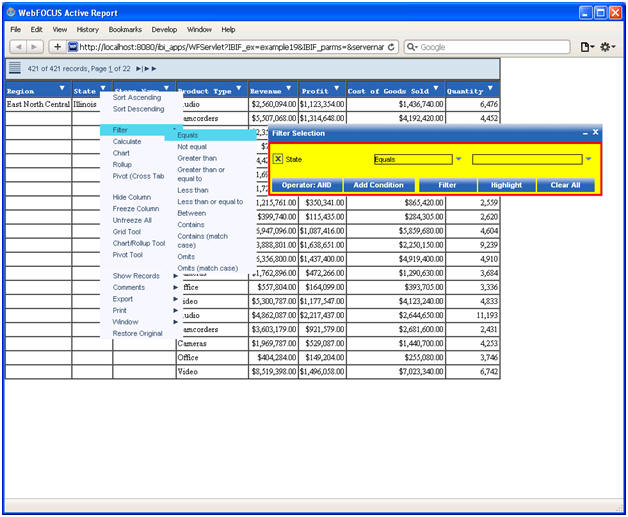Click the site icon in address bar

pos(73,47)
